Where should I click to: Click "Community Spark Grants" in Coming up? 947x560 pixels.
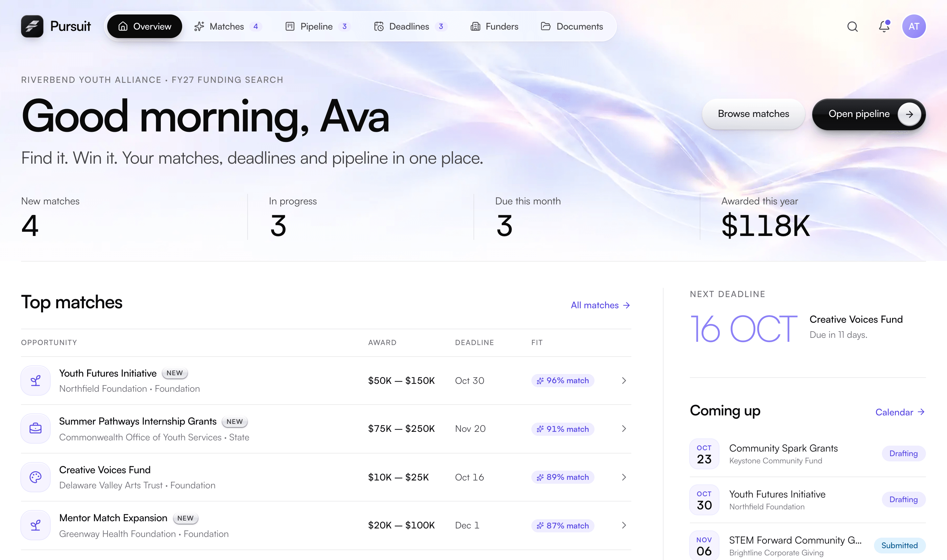pyautogui.click(x=784, y=448)
